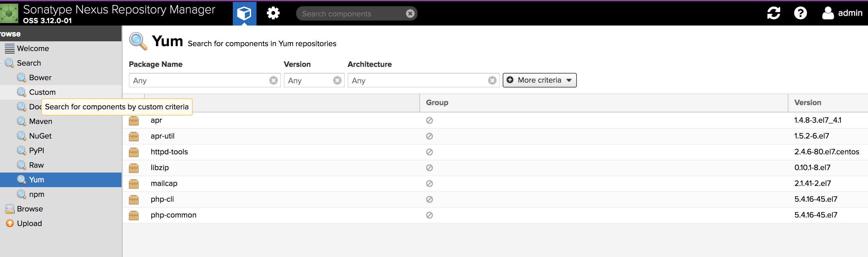The height and width of the screenshot is (257, 868).
Task: Open server administration gear icon
Action: [x=273, y=13]
